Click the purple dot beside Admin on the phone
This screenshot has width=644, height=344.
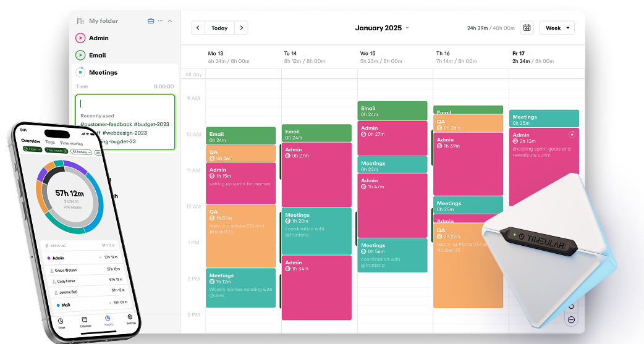click(49, 258)
